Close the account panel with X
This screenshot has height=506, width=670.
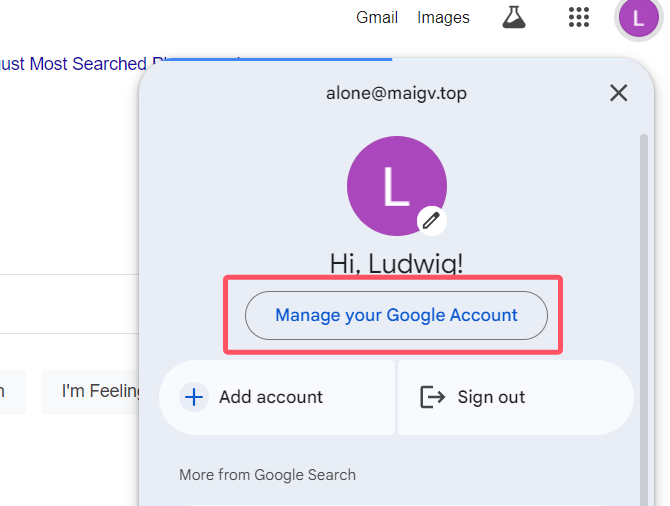coord(618,93)
